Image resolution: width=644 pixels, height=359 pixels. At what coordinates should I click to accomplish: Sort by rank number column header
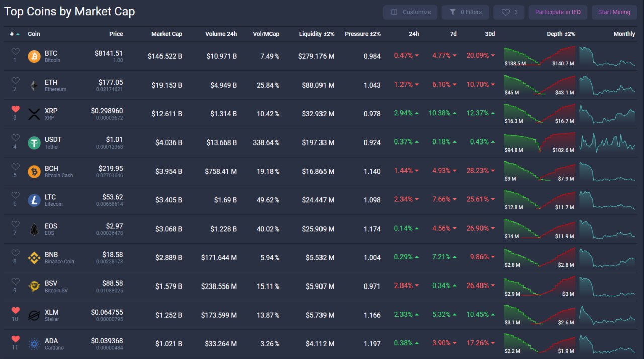(x=15, y=34)
